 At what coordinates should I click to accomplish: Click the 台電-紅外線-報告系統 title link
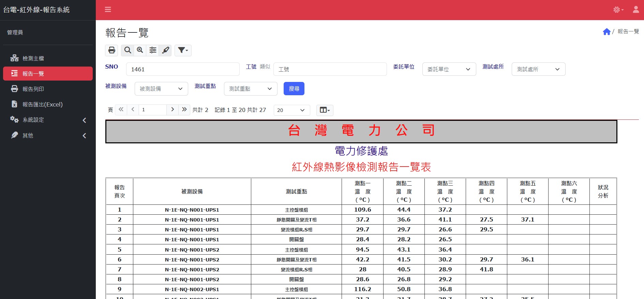(36, 10)
